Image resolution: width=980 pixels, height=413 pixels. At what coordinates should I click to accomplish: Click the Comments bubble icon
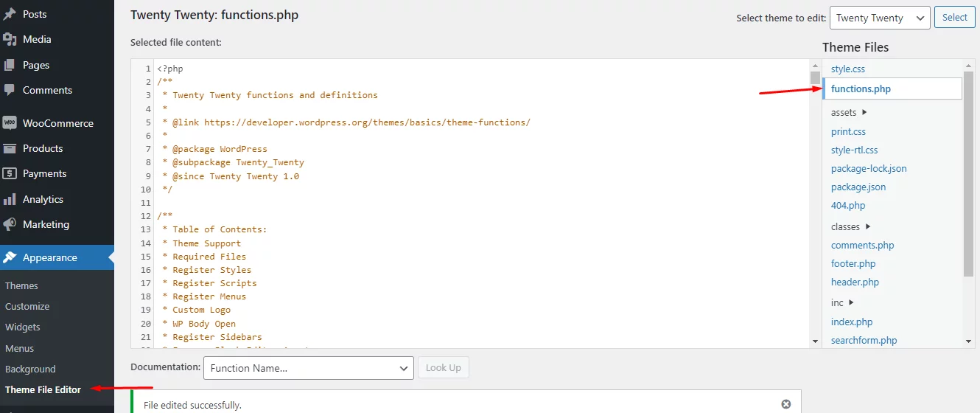click(x=10, y=90)
